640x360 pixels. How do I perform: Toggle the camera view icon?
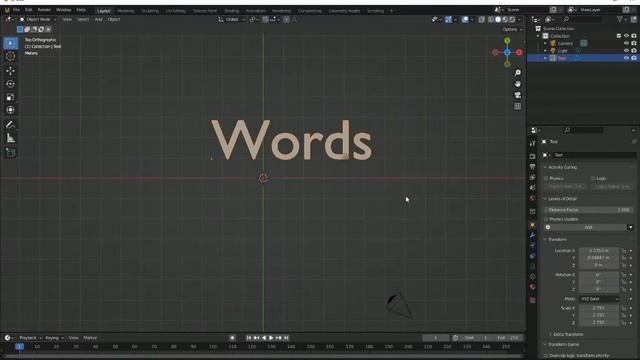point(518,95)
